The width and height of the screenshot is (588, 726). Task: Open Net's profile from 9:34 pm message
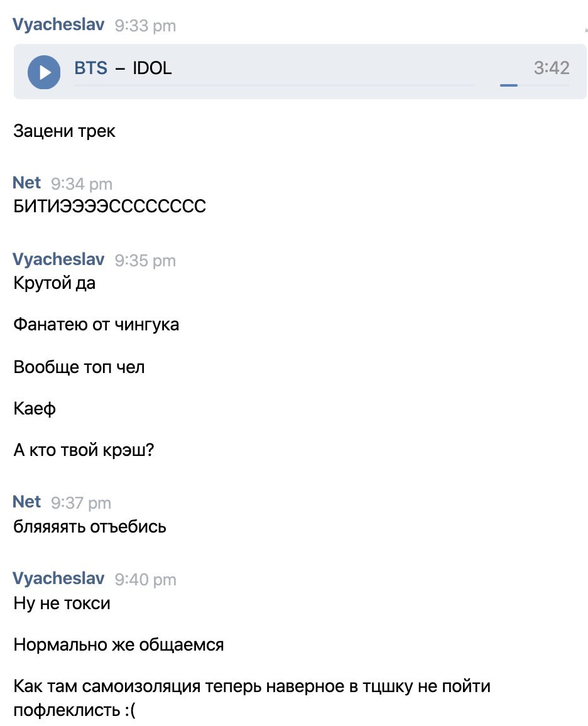tap(27, 183)
